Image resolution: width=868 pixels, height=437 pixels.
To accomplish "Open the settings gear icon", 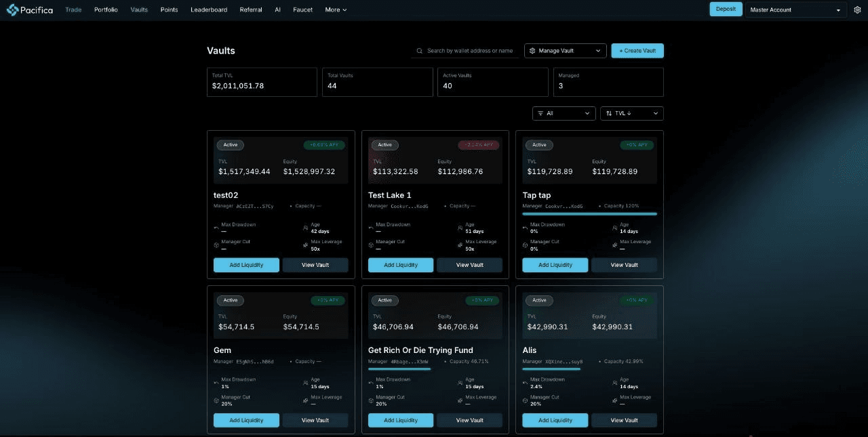I will 857,10.
